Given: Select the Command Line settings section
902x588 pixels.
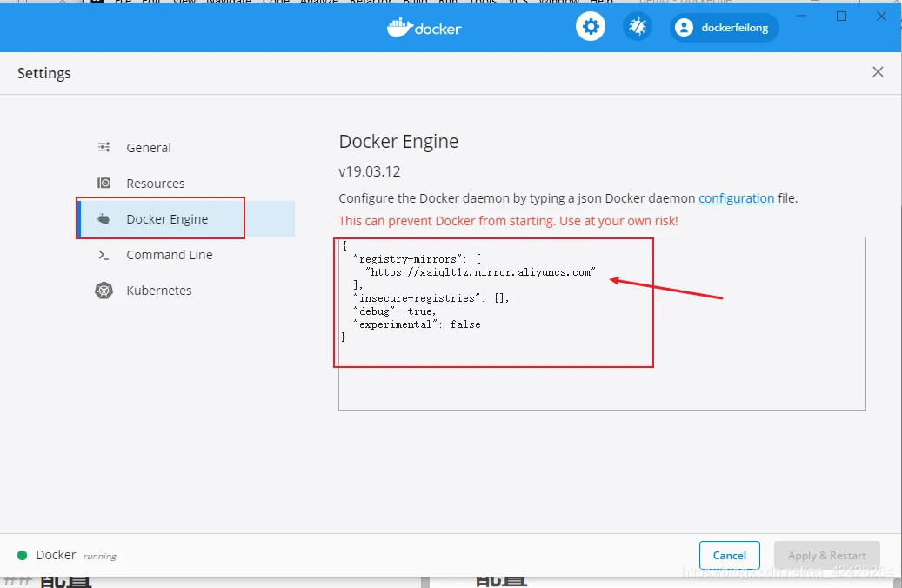Looking at the screenshot, I should (x=167, y=255).
